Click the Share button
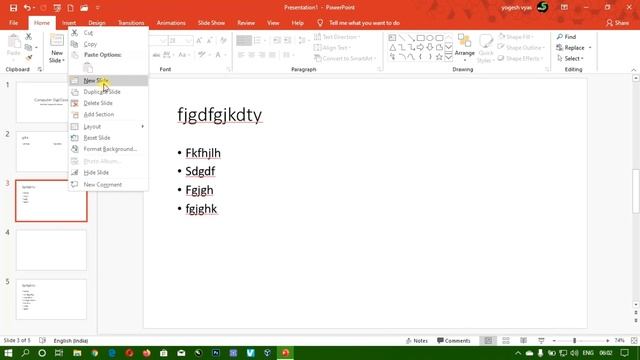 pos(617,23)
